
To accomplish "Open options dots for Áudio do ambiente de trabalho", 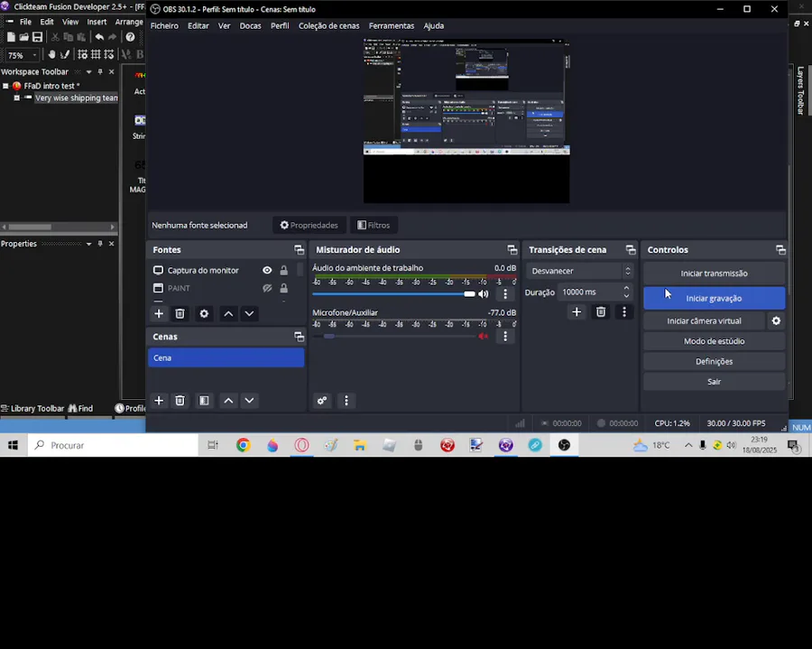I will click(x=505, y=293).
